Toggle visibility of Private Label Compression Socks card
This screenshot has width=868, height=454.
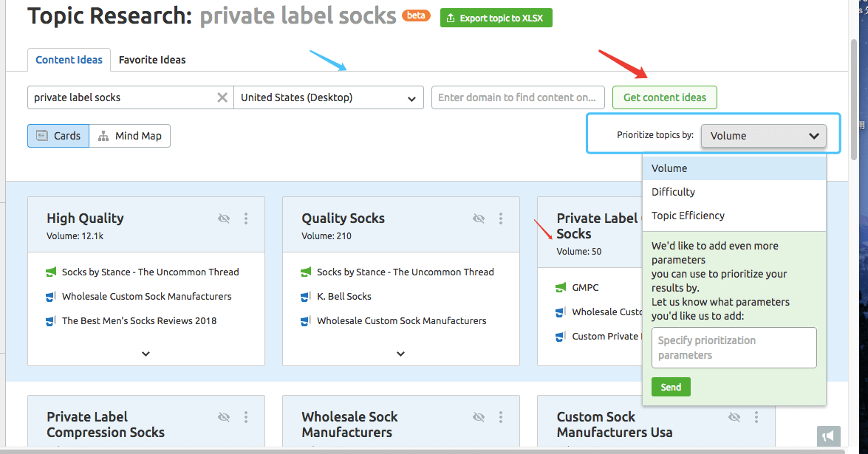(224, 417)
